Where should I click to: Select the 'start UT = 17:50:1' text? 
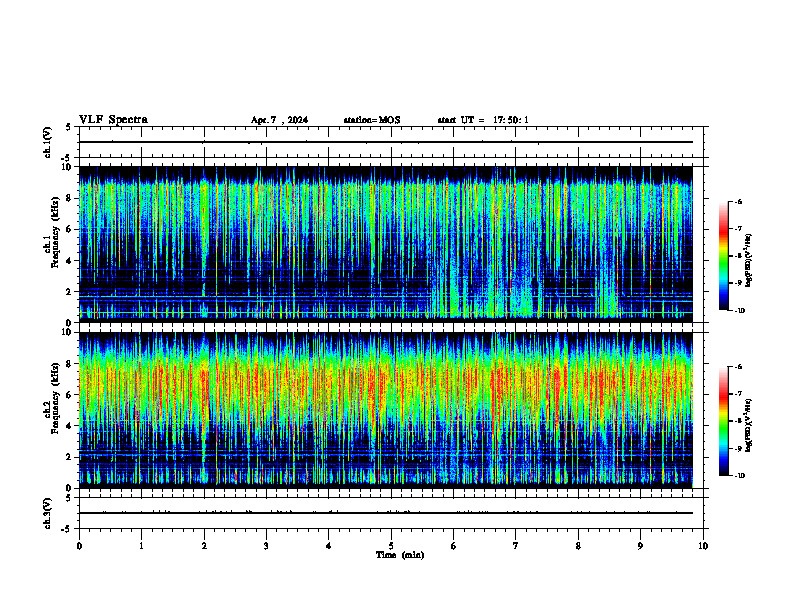(483, 120)
